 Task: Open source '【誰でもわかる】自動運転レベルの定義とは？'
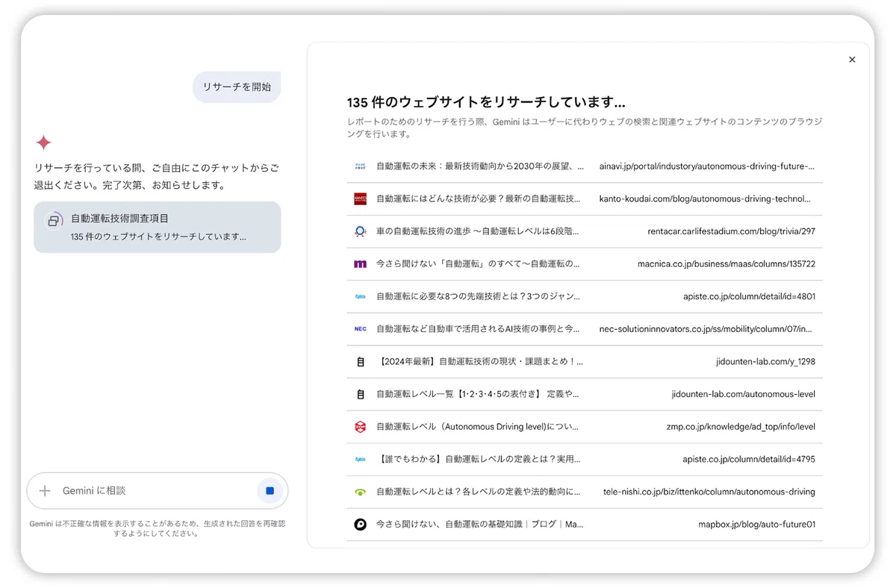pyautogui.click(x=478, y=460)
